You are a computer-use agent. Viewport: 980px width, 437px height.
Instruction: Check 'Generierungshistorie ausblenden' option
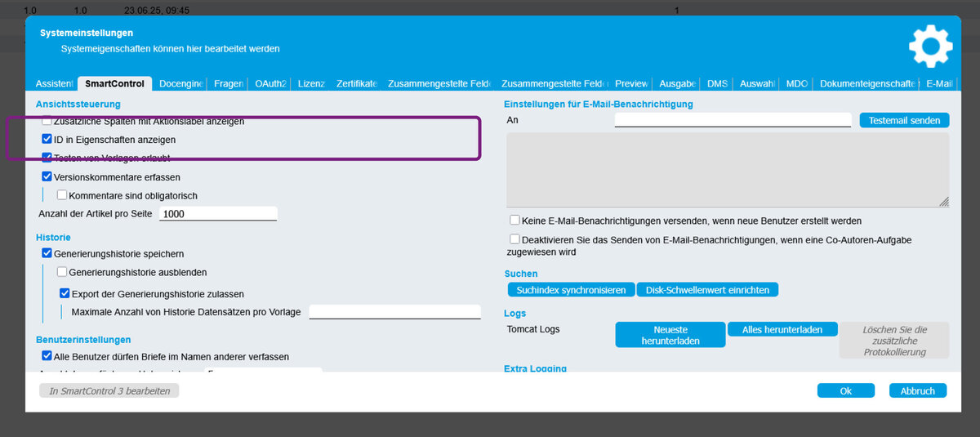[x=62, y=272]
